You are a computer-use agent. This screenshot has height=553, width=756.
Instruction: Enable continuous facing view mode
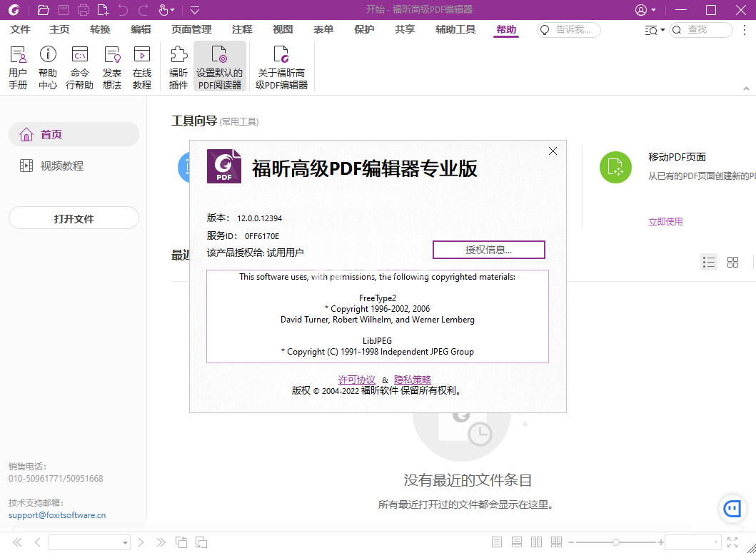556,542
